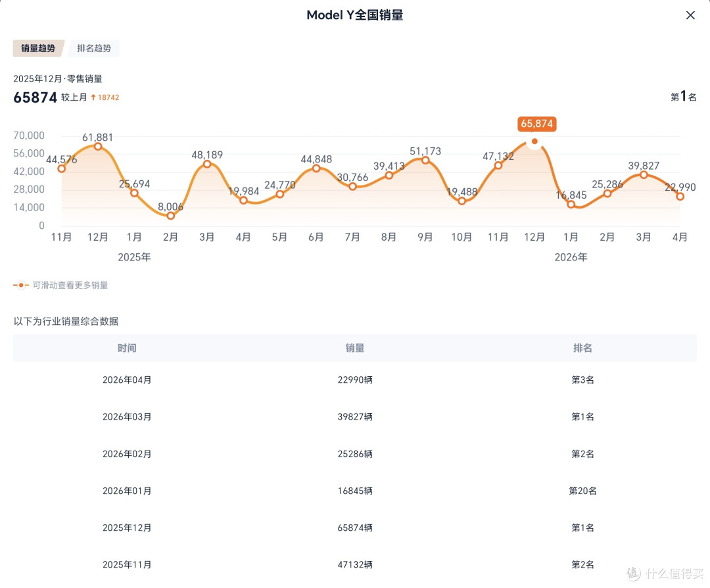This screenshot has width=710, height=588.
Task: Click the 47,132 November 2025 data point
Action: pos(498,165)
